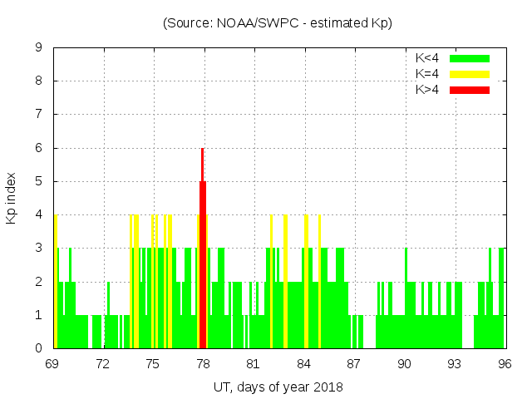Select the K=4 legend label text

pos(427,74)
